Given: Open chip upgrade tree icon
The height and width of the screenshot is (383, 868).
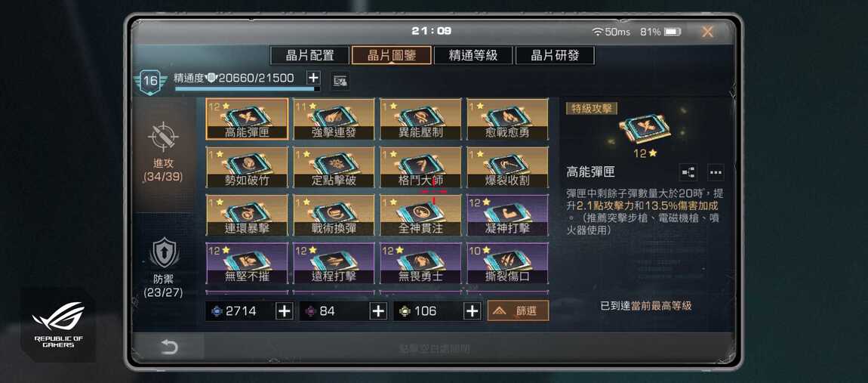Looking at the screenshot, I should (x=688, y=172).
